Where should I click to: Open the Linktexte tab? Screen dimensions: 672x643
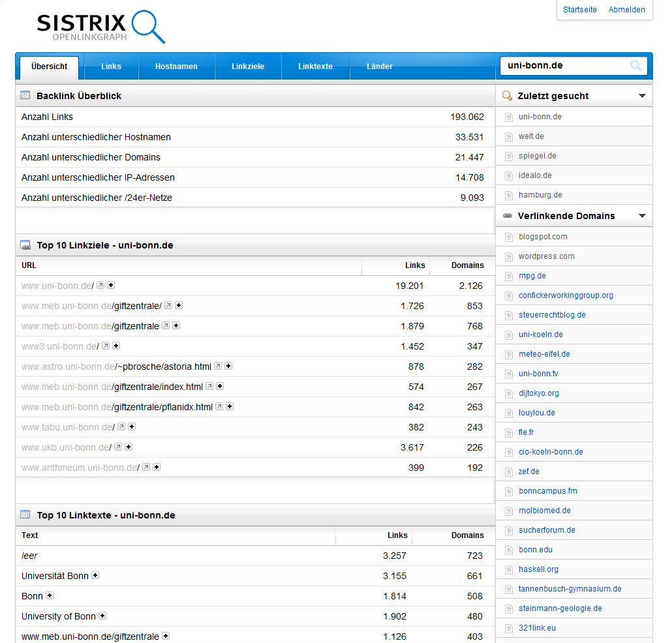pyautogui.click(x=315, y=67)
